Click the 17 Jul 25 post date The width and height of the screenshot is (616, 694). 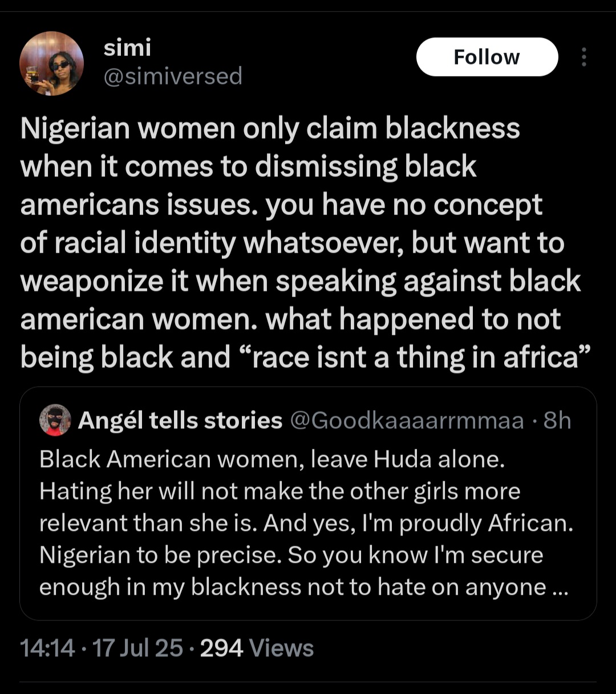tap(137, 648)
